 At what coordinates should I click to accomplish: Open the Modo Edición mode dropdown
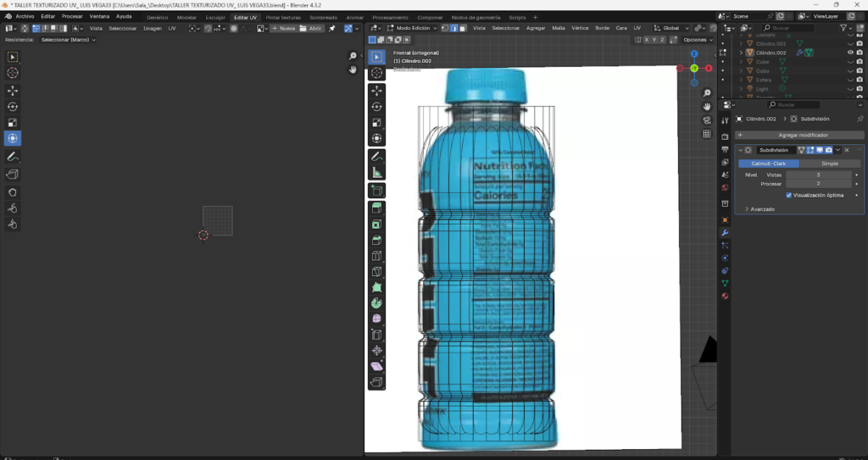(412, 28)
